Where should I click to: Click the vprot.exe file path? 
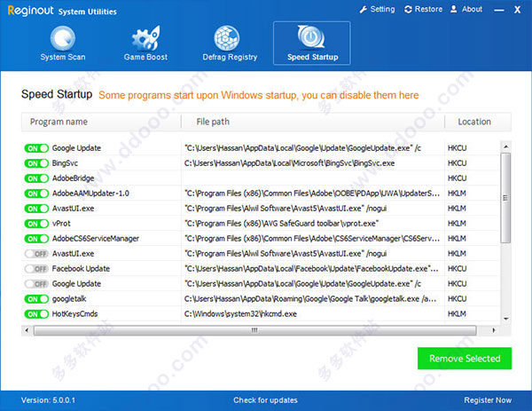(x=282, y=224)
